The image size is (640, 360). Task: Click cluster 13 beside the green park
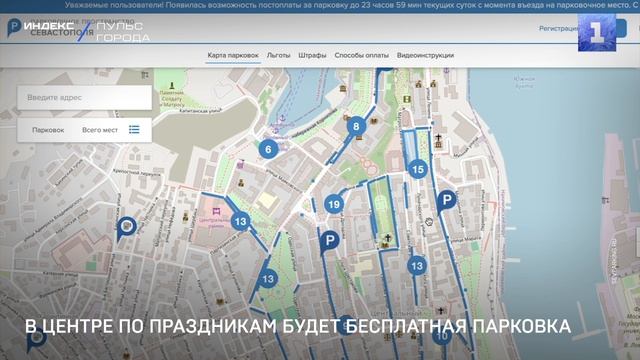[268, 279]
